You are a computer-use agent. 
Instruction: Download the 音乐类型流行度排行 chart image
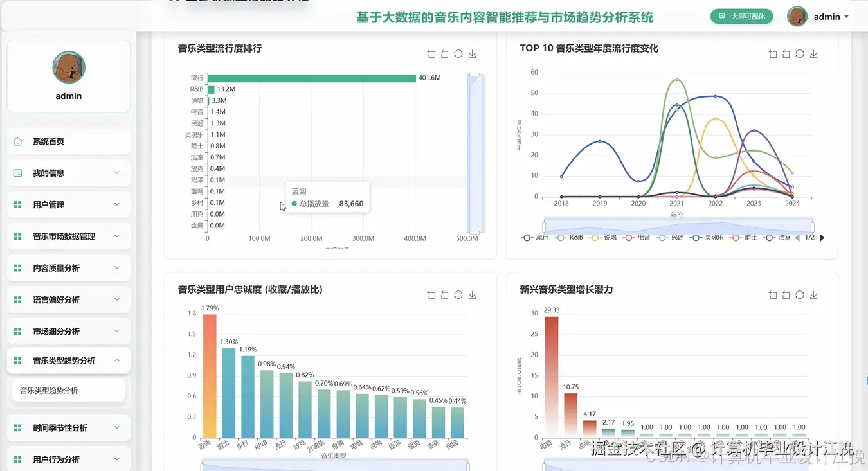point(472,54)
